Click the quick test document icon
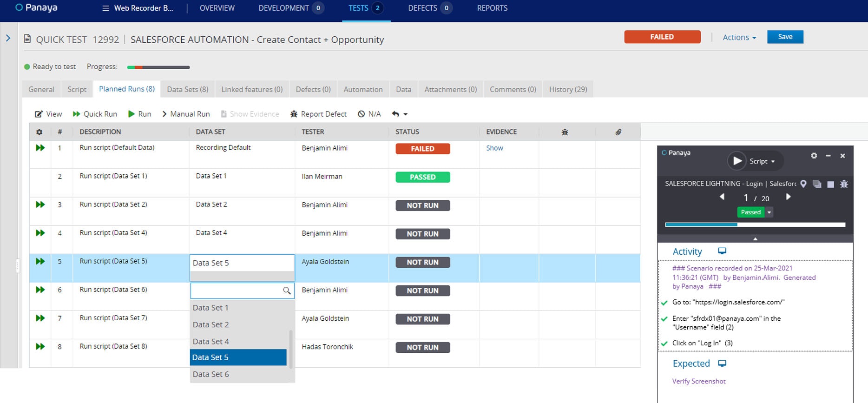 click(x=27, y=39)
